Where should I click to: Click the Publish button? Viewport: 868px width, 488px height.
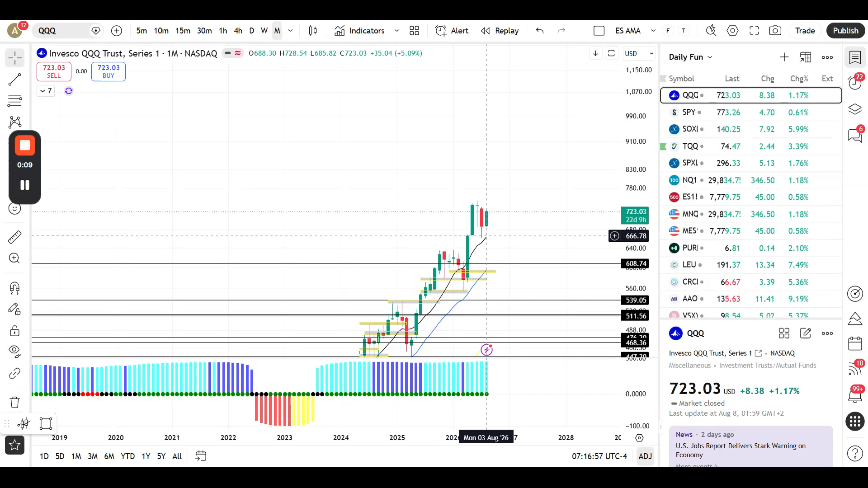[845, 31]
